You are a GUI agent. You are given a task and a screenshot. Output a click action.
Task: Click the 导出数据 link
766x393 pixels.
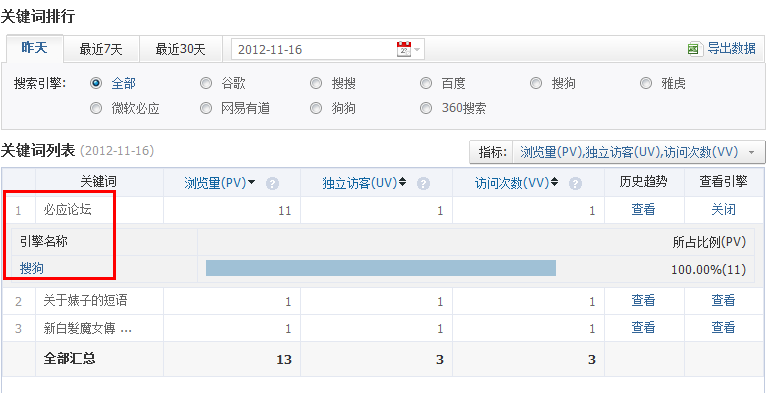tap(731, 49)
